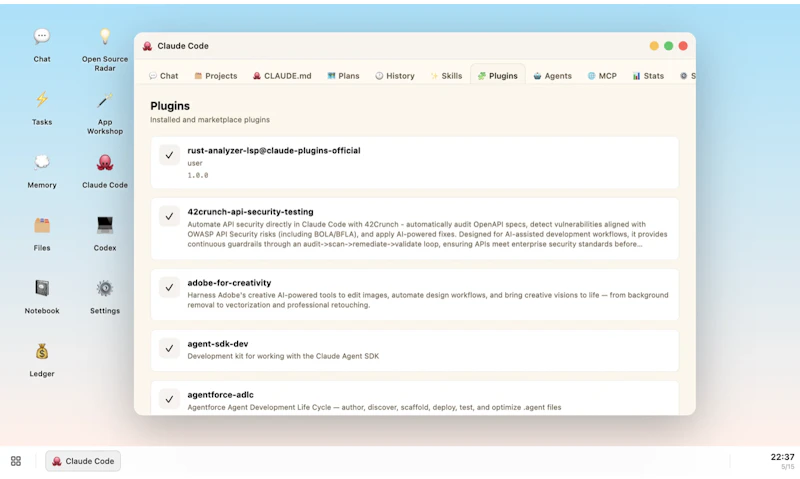Viewport: 800px width, 479px height.
Task: Open the History tab
Action: 395,75
